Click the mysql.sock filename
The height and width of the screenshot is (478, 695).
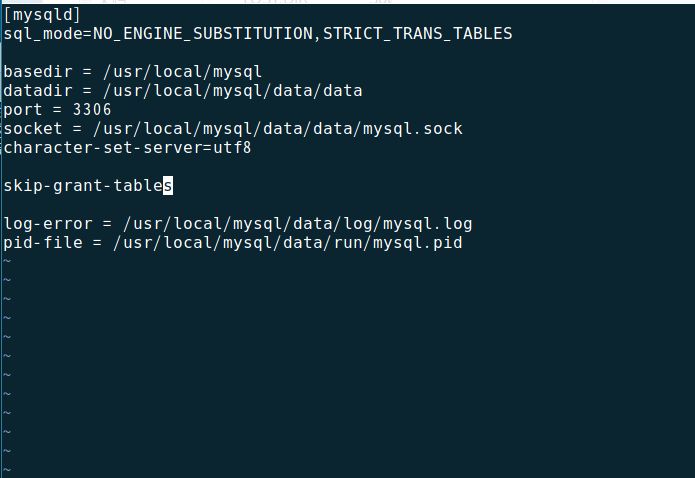(x=413, y=129)
